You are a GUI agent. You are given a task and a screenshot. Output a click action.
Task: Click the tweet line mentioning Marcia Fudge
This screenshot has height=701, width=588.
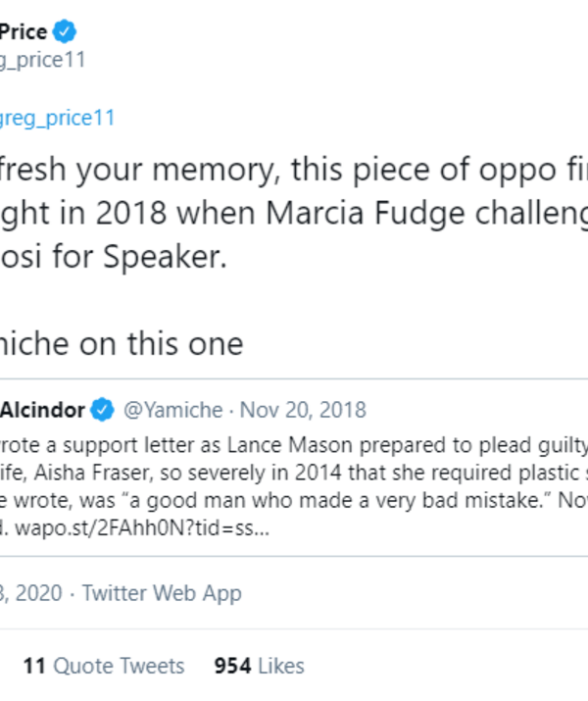pyautogui.click(x=294, y=212)
